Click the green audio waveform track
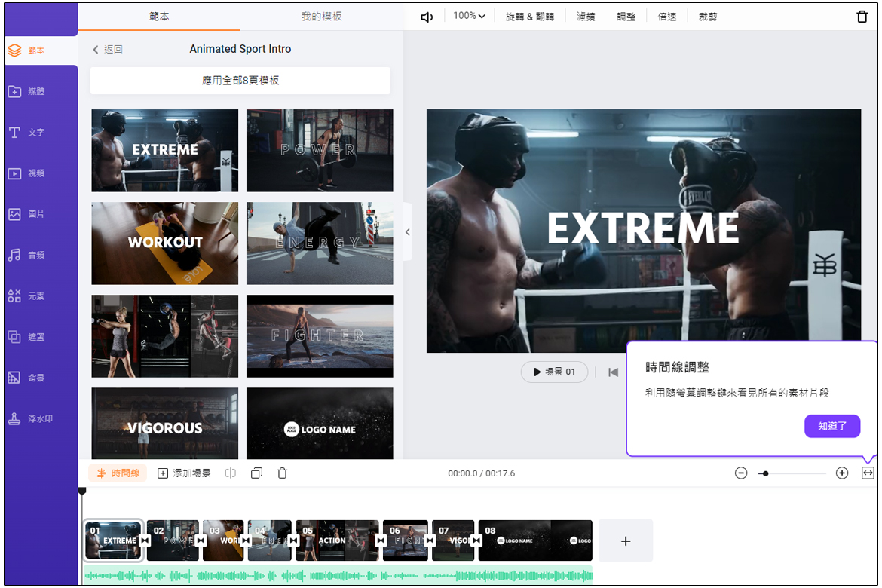This screenshot has height=588, width=882. point(338,575)
